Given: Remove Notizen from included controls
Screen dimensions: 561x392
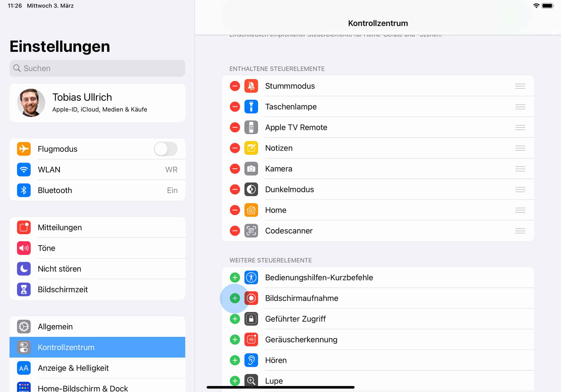Looking at the screenshot, I should (235, 148).
